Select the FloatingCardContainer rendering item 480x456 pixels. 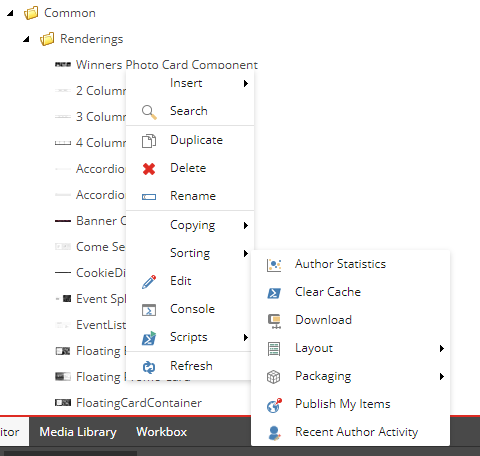(139, 403)
